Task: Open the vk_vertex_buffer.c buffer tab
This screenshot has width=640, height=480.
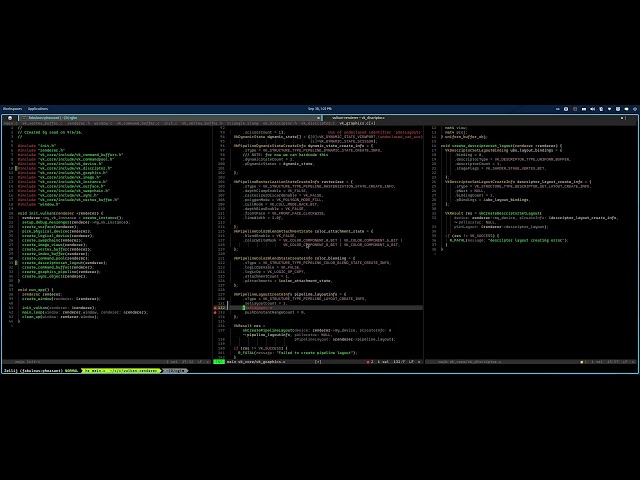Action: [x=42, y=123]
